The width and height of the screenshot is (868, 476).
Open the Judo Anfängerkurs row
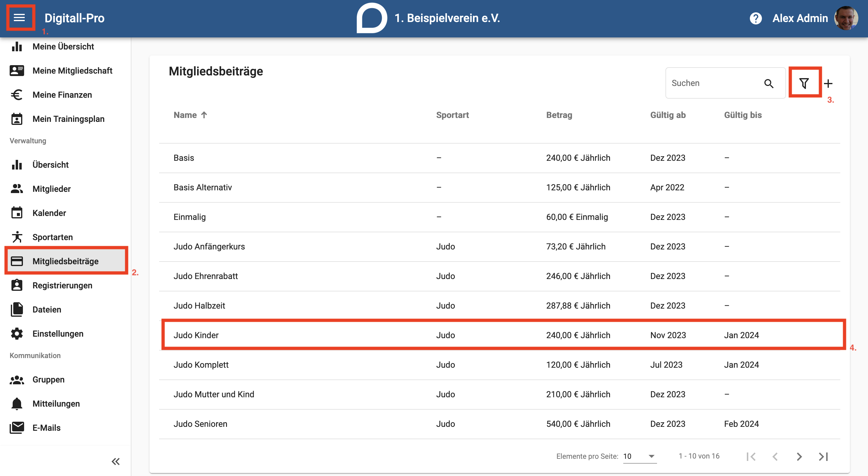(499, 247)
